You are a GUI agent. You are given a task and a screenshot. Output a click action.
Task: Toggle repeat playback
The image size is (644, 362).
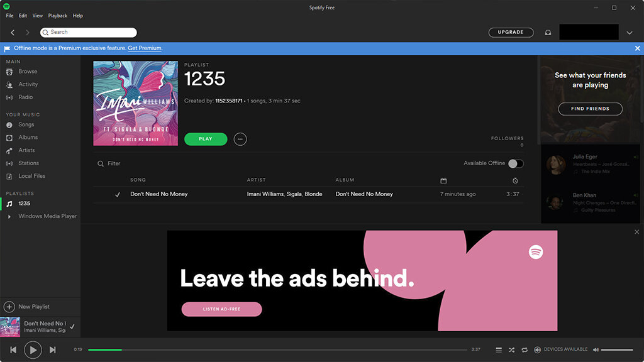point(525,349)
